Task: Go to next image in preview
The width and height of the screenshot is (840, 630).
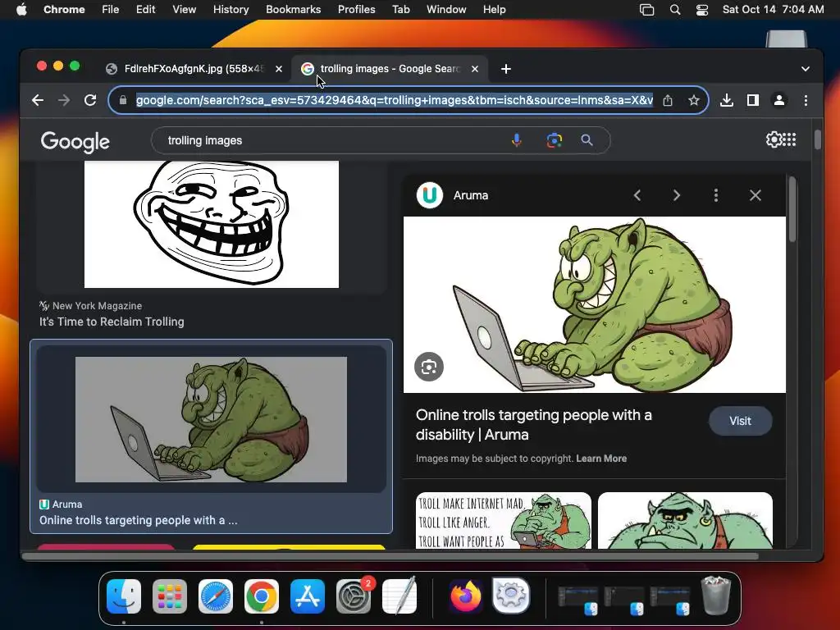Action: click(x=677, y=195)
